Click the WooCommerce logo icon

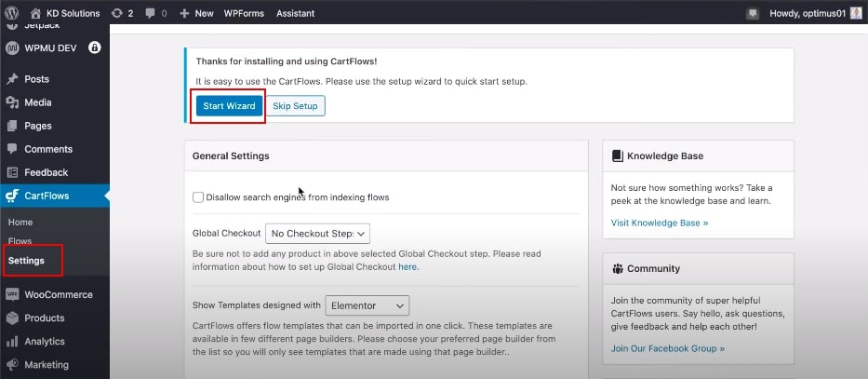tap(12, 295)
